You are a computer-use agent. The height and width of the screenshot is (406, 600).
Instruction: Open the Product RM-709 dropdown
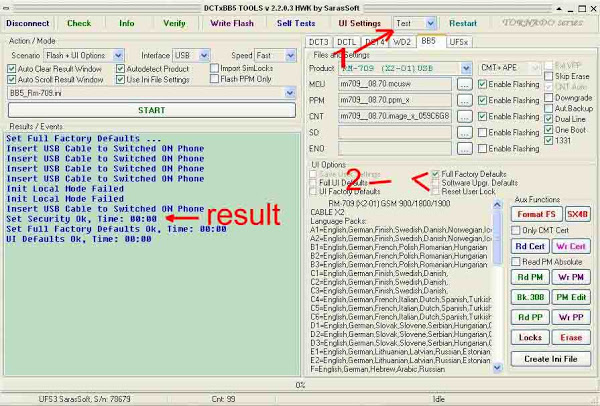(x=466, y=68)
